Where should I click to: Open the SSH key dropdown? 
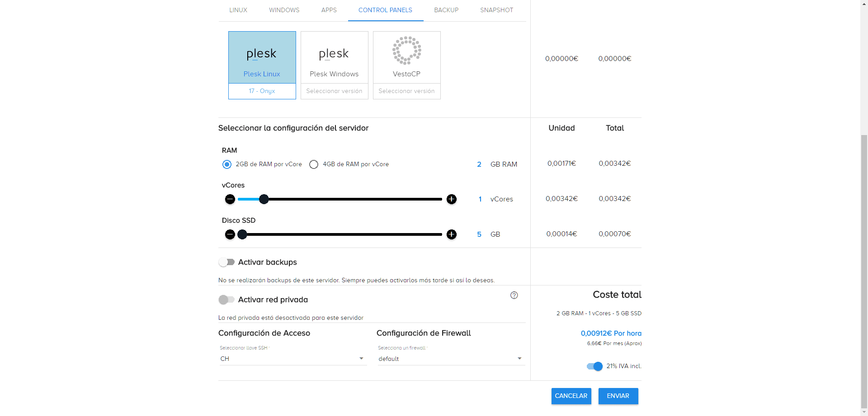pyautogui.click(x=292, y=359)
